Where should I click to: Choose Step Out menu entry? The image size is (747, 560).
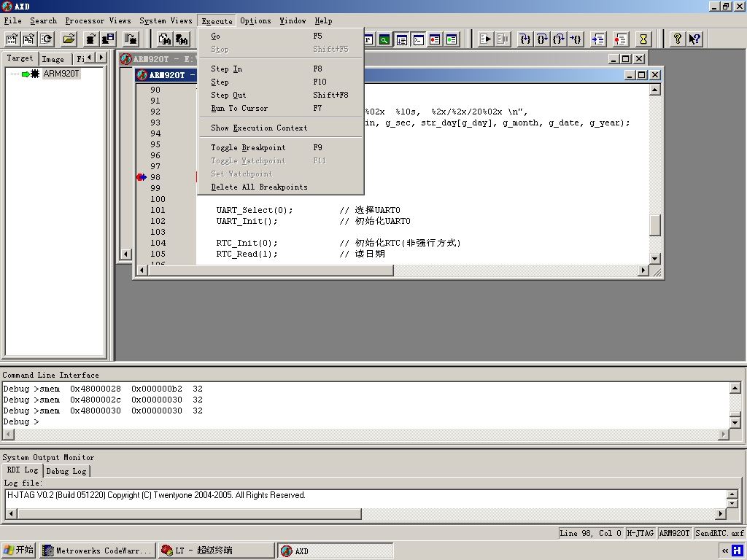click(281, 96)
